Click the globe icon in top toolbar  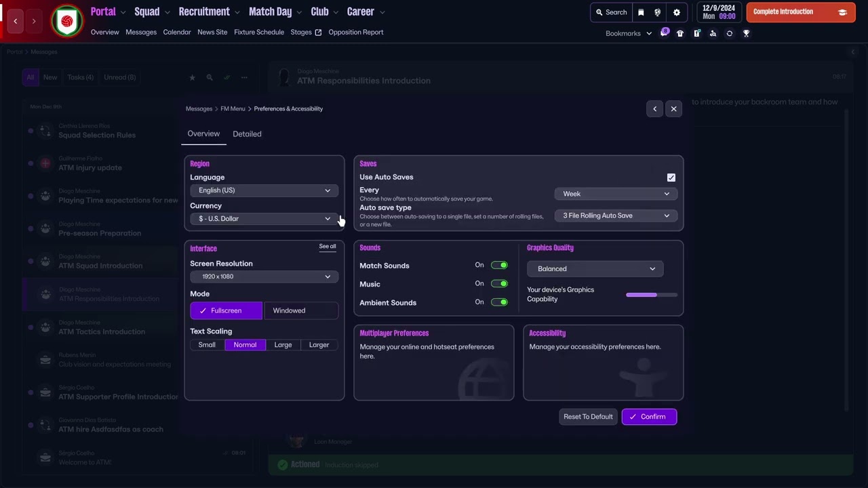658,12
